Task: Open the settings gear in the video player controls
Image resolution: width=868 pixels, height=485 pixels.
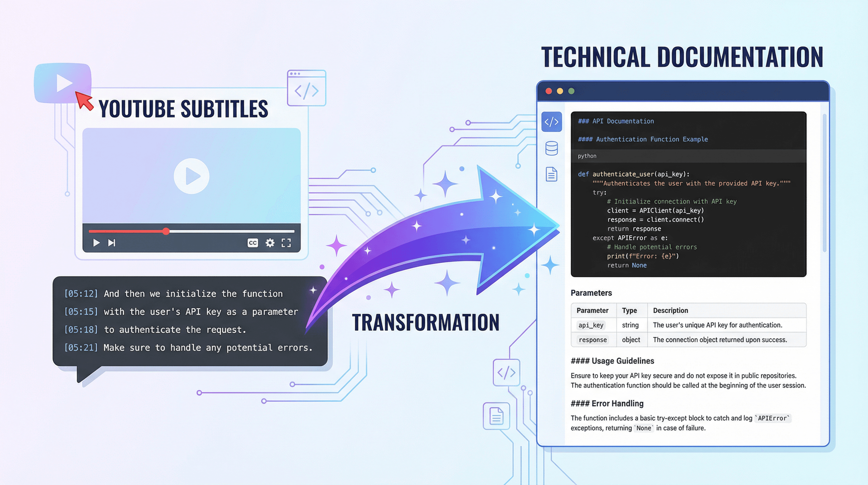Action: tap(270, 242)
